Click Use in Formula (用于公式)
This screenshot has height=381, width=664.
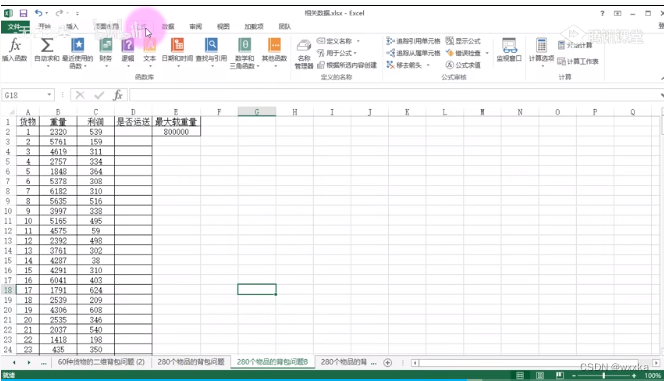pyautogui.click(x=337, y=53)
